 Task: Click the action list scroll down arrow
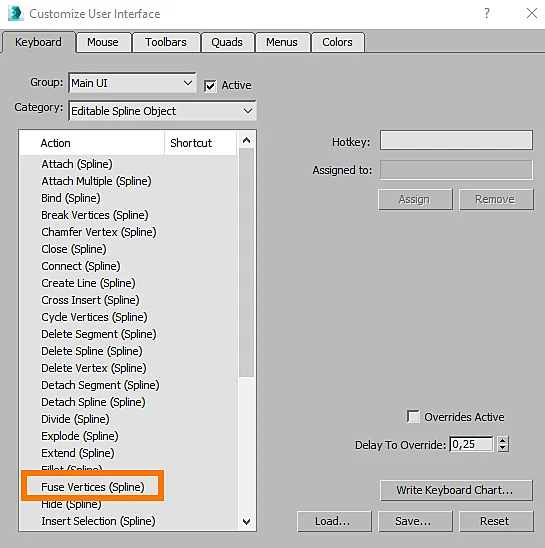[246, 521]
